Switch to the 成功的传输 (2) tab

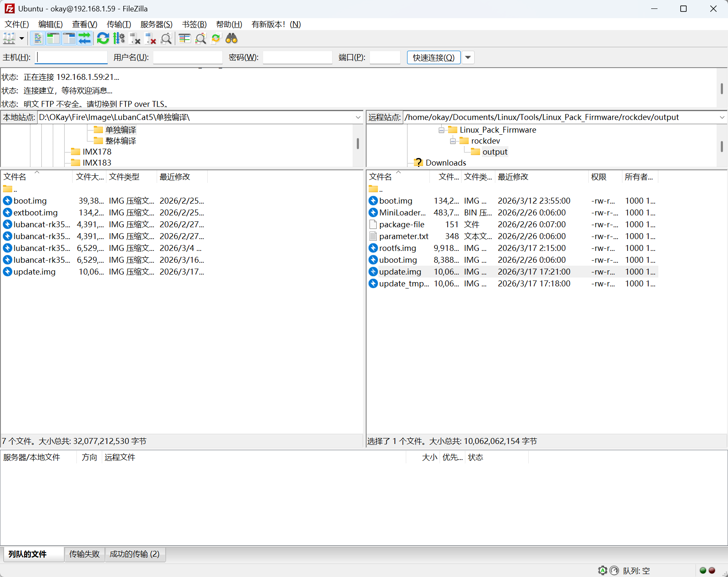(x=135, y=554)
